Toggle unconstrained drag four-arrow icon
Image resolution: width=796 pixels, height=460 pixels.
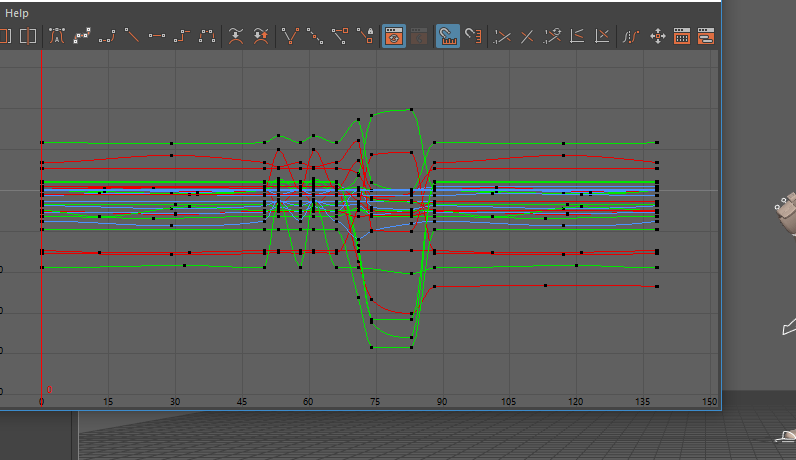tap(657, 36)
